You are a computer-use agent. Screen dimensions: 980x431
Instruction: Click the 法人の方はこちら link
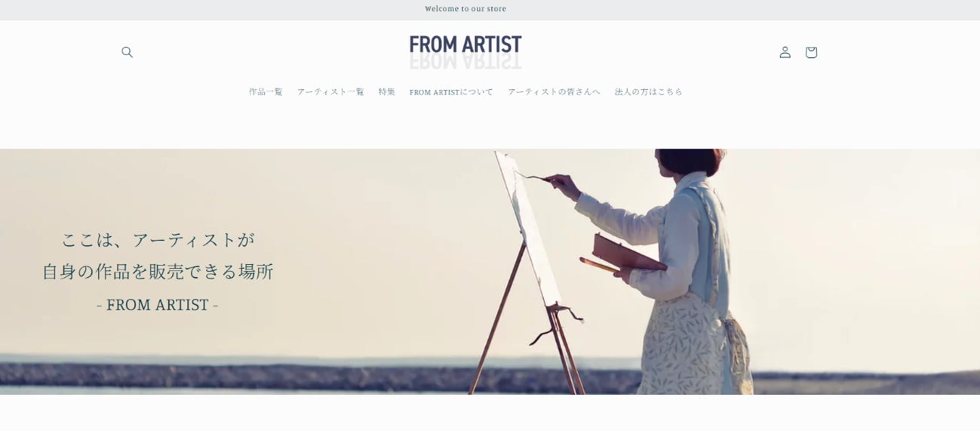click(x=648, y=92)
